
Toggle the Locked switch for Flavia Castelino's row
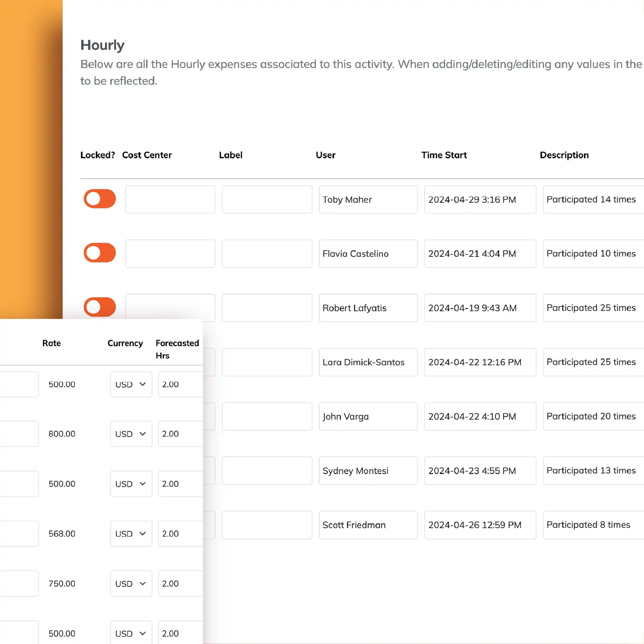point(99,253)
